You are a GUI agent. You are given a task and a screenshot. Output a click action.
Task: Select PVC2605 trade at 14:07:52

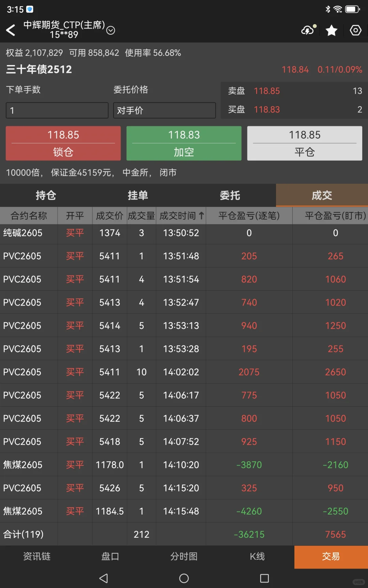tap(184, 442)
